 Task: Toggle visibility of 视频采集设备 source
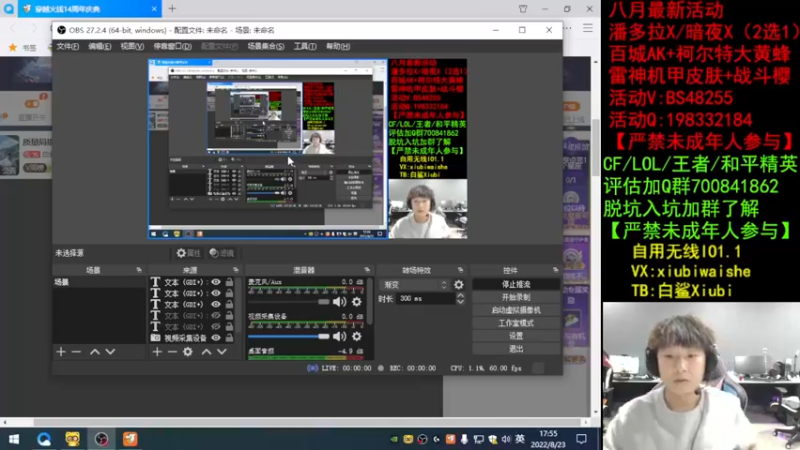tap(216, 338)
